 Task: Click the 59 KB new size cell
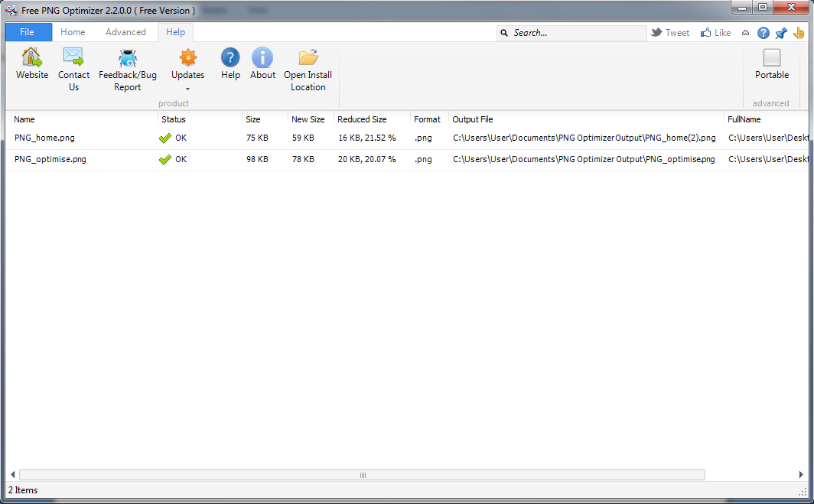[x=303, y=138]
